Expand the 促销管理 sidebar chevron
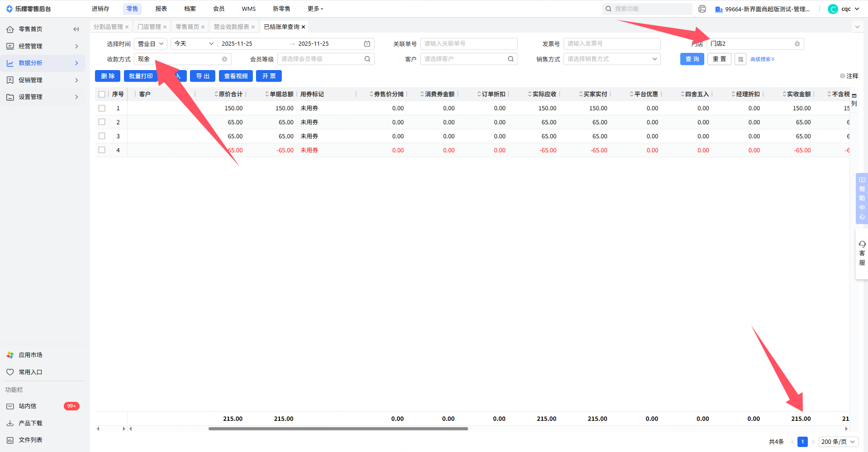The width and height of the screenshot is (868, 452). tap(76, 80)
